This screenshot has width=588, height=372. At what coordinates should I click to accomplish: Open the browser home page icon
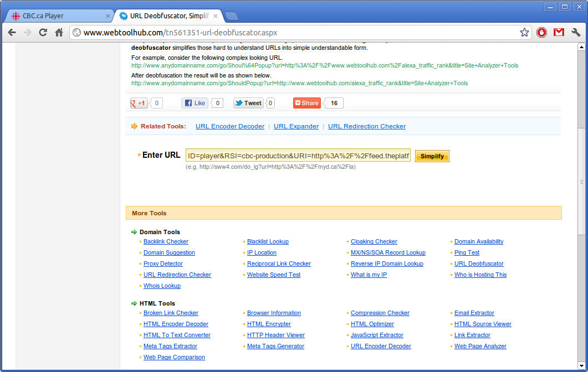coord(59,33)
